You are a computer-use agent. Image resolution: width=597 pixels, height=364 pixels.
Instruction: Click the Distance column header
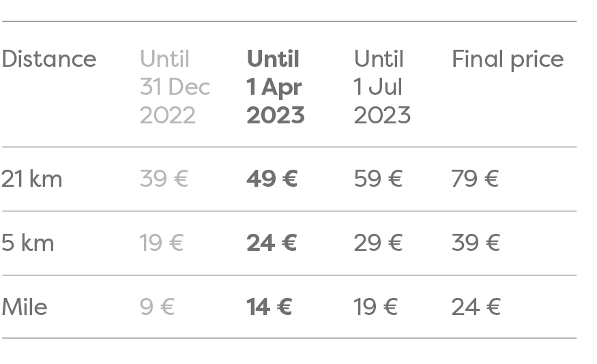pyautogui.click(x=49, y=59)
